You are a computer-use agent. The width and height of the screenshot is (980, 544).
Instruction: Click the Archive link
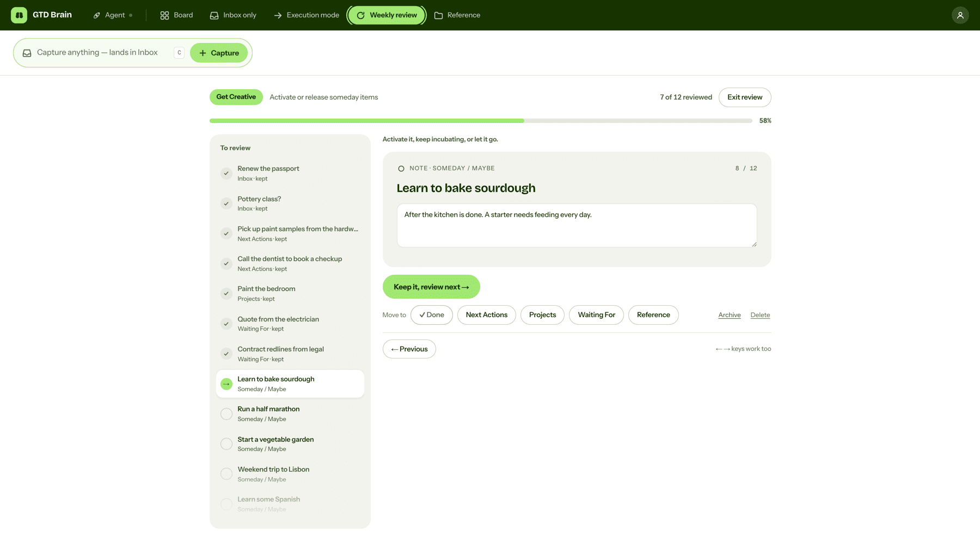730,315
